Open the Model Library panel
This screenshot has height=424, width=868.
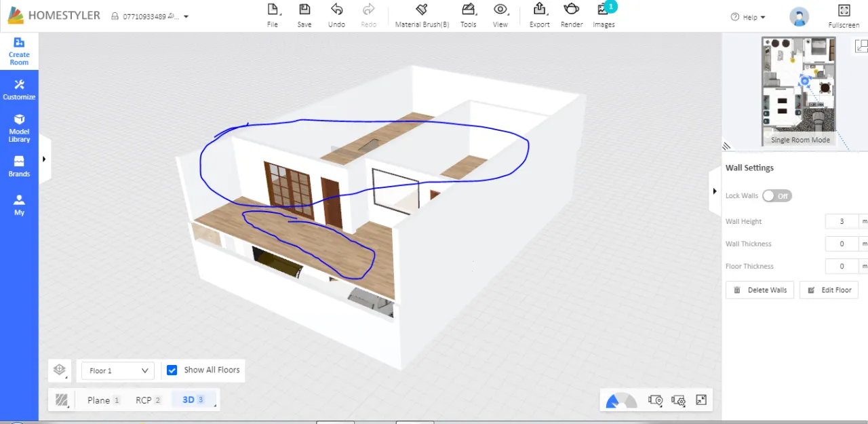click(x=19, y=127)
